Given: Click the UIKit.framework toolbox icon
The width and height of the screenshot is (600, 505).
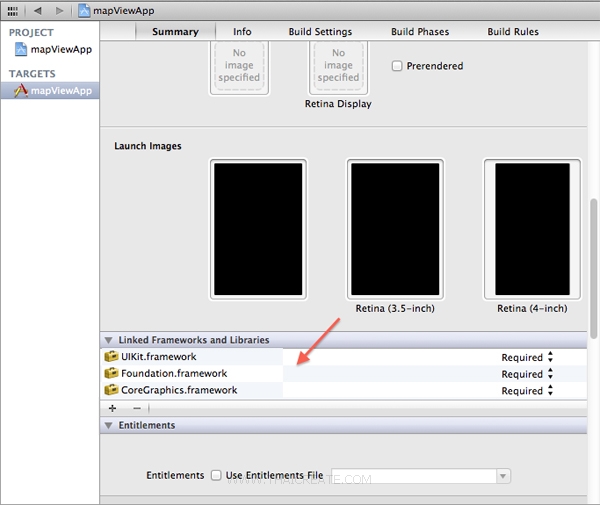Looking at the screenshot, I should pos(111,357).
